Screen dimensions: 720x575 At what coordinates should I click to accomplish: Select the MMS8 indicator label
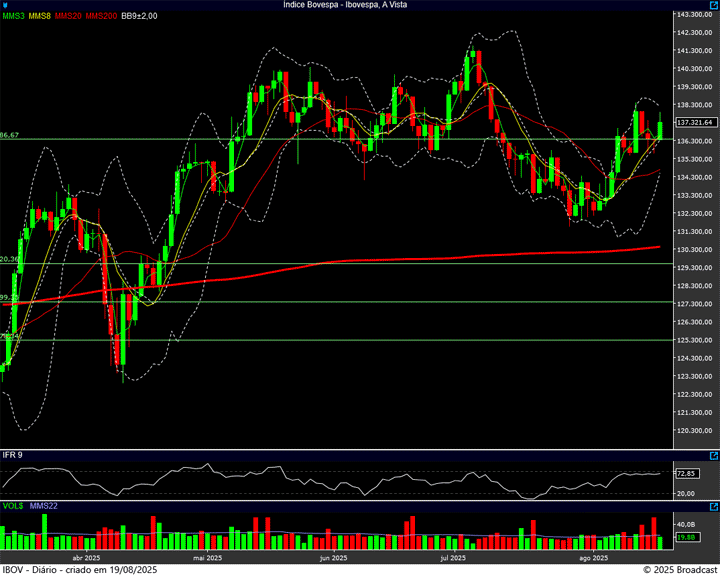click(39, 16)
